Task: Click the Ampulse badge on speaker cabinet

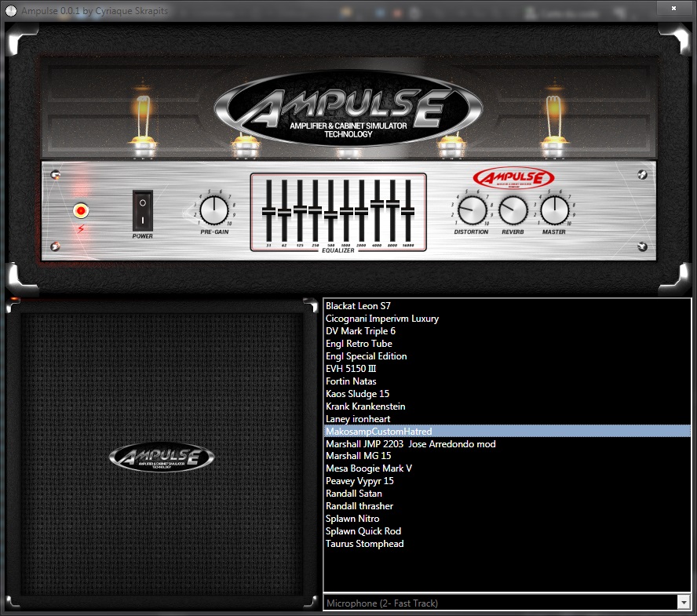Action: coord(162,457)
